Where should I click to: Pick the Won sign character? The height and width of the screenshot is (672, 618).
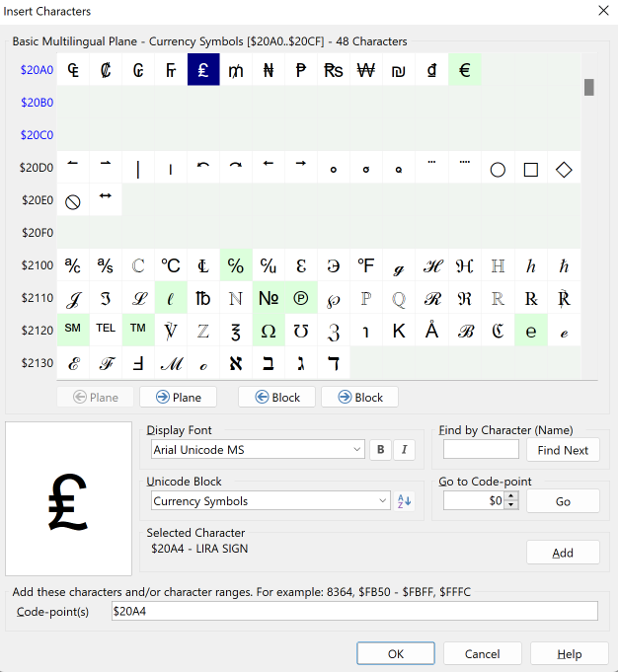366,70
